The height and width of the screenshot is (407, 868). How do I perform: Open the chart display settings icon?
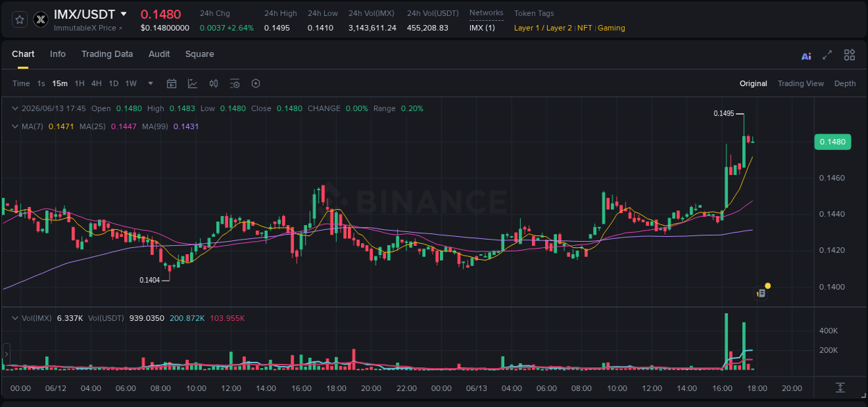(235, 83)
